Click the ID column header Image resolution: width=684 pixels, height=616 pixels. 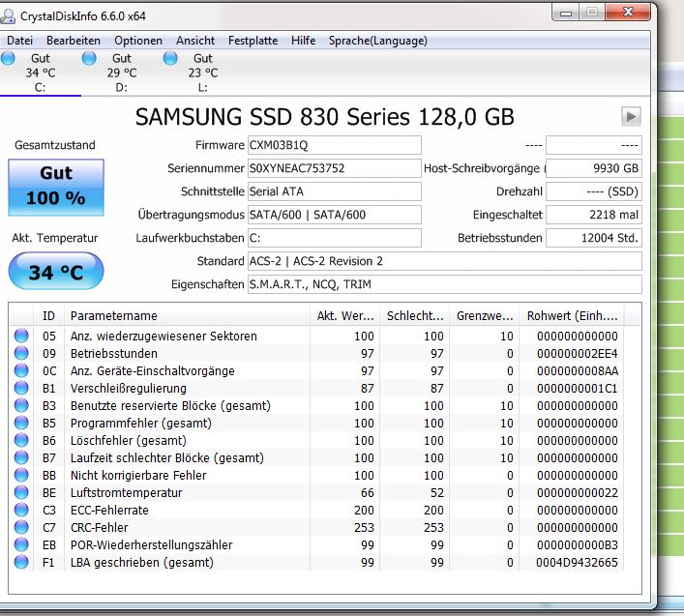(48, 315)
